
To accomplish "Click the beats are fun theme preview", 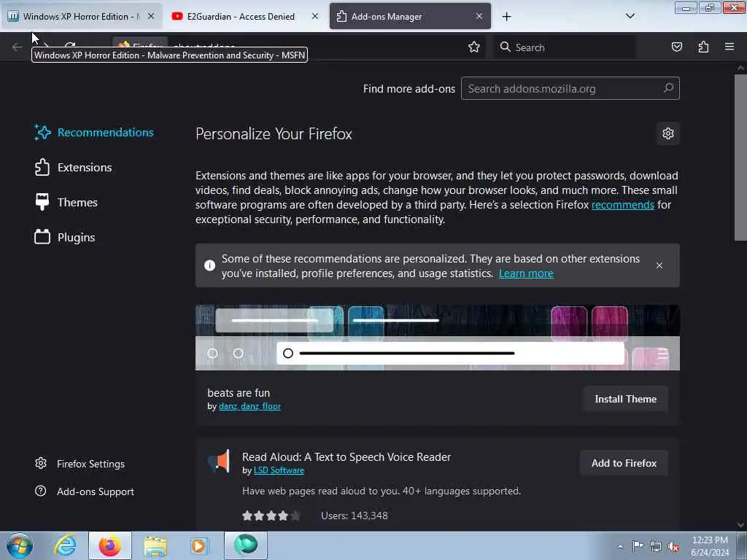I will pos(438,338).
